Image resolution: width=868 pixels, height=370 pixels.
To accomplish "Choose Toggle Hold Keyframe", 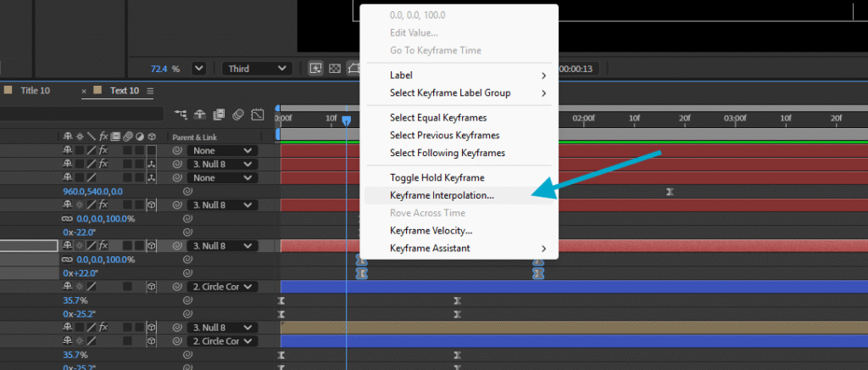I will (x=459, y=178).
